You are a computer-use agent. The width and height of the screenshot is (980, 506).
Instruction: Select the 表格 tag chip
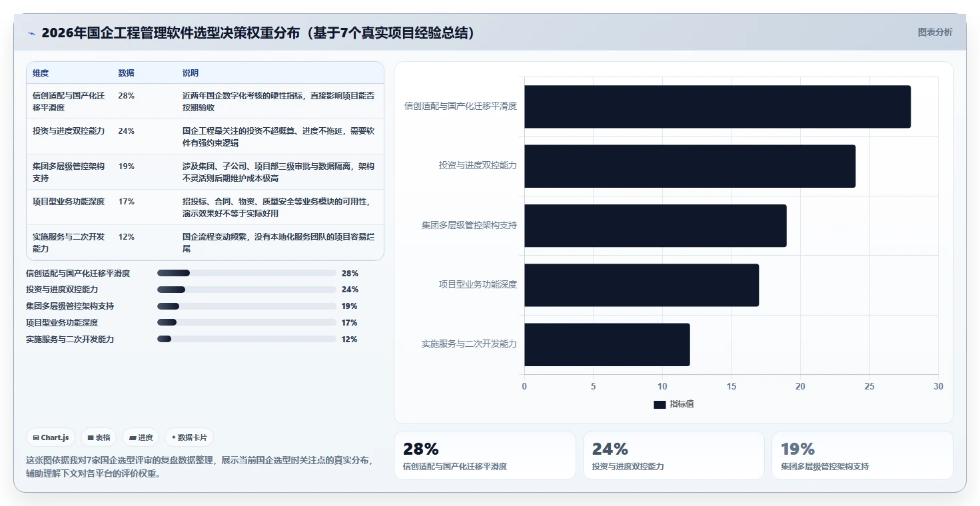(99, 437)
